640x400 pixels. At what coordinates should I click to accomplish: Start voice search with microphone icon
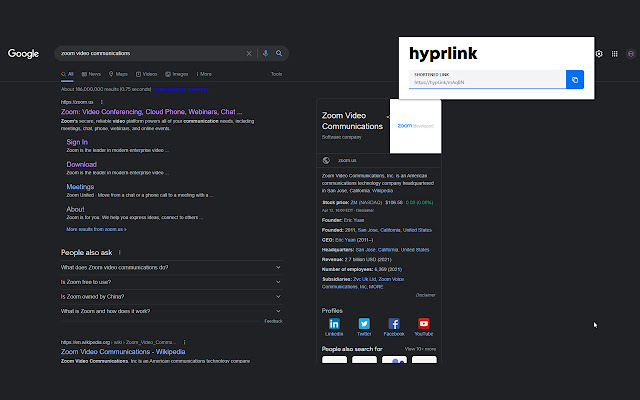[265, 53]
